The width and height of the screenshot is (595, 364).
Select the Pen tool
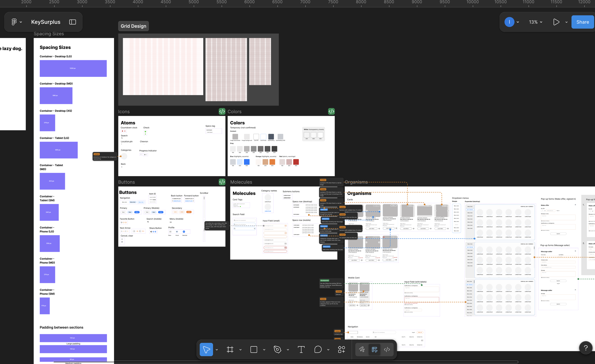(x=277, y=349)
